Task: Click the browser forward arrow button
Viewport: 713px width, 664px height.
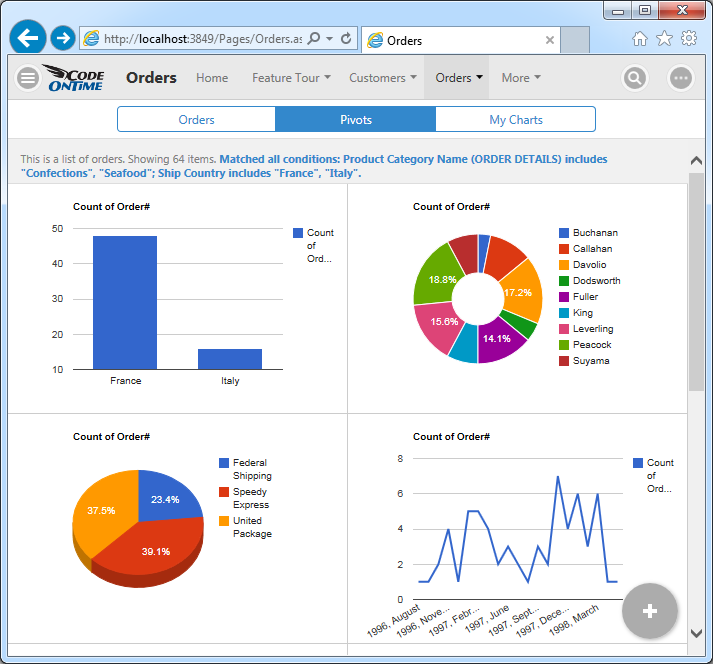Action: coord(62,38)
